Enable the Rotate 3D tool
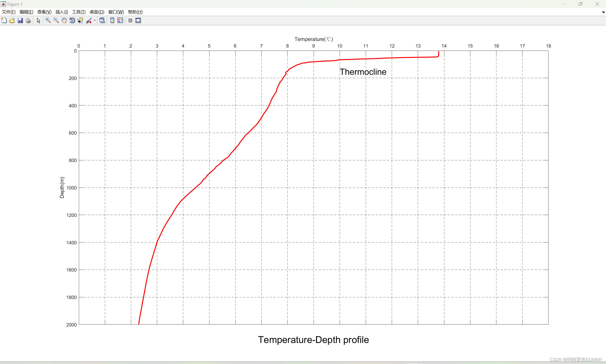The height and width of the screenshot is (364, 606). 72,21
